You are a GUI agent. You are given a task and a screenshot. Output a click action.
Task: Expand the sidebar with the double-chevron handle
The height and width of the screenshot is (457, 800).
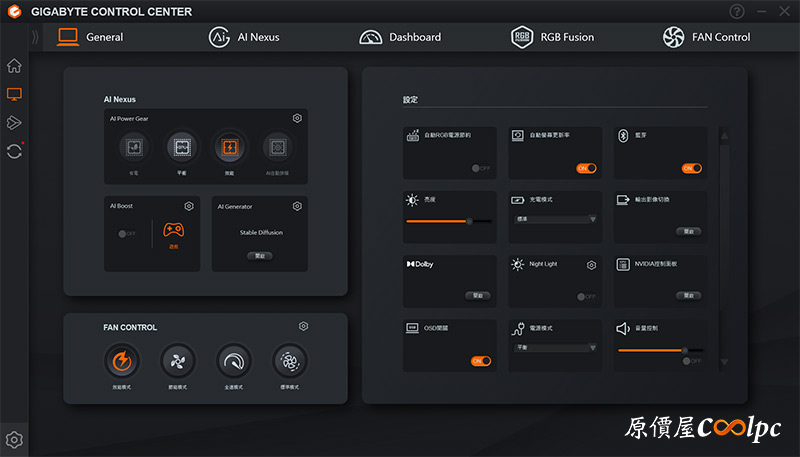(35, 37)
